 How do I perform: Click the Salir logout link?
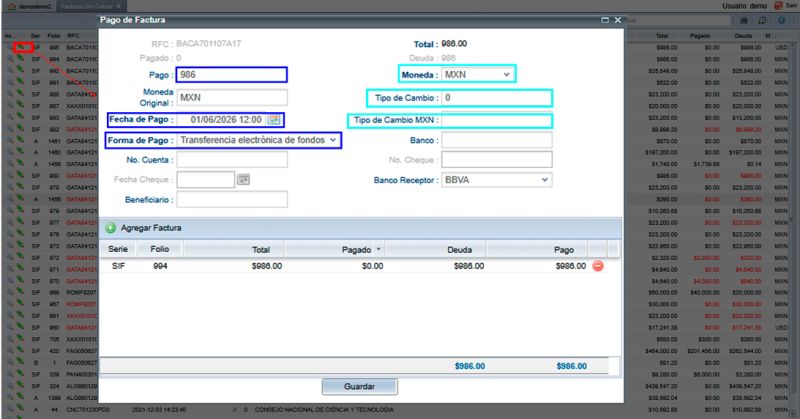point(792,6)
